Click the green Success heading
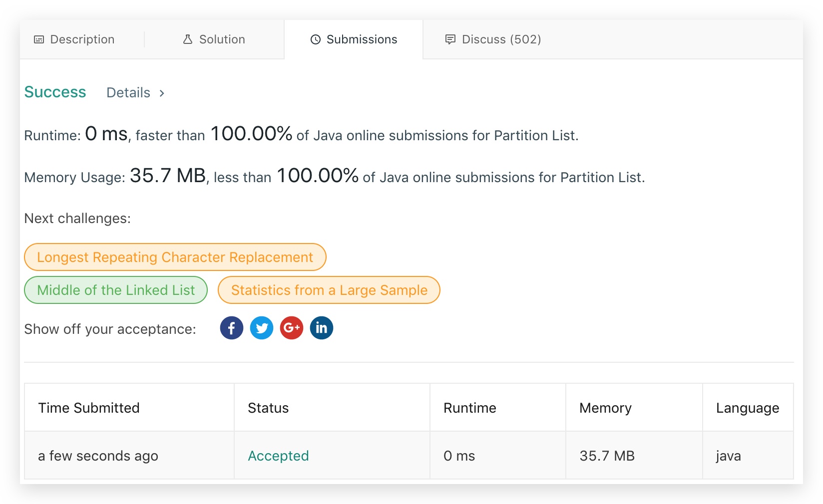Viewport: 823px width, 504px height. (x=55, y=92)
